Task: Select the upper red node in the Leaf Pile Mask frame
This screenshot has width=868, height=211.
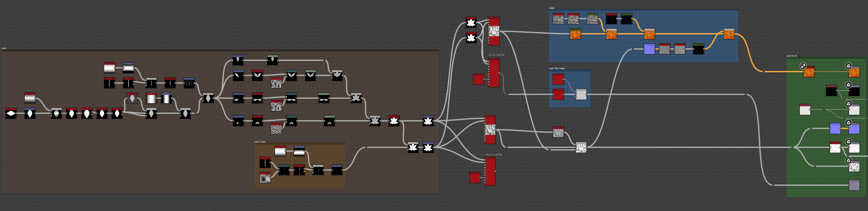Action: 558,79
